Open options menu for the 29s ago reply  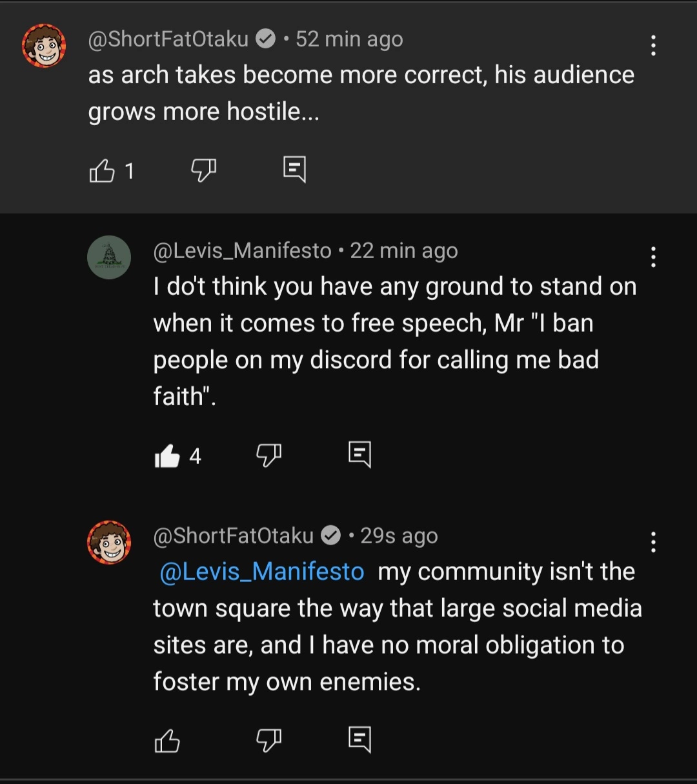[653, 542]
